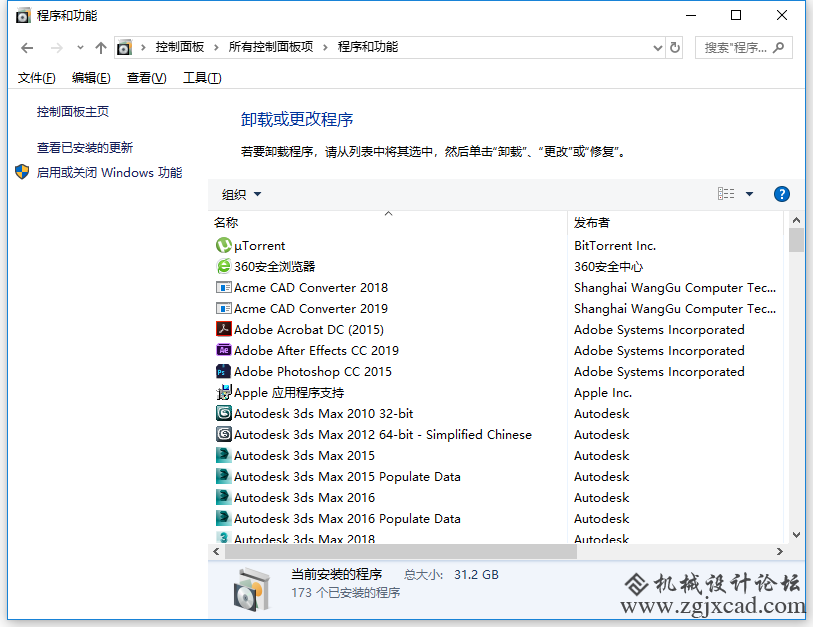Click the vertical scrollbar thumb

(x=796, y=240)
